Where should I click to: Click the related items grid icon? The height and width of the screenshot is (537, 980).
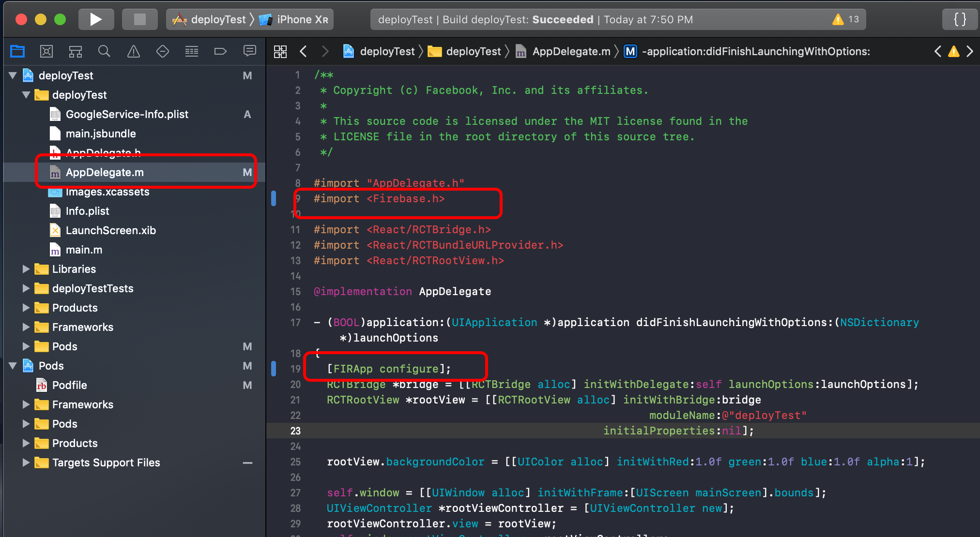pyautogui.click(x=280, y=51)
